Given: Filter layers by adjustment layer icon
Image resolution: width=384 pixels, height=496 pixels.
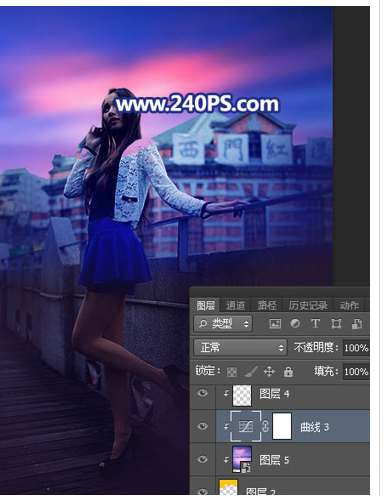Looking at the screenshot, I should 295,323.
